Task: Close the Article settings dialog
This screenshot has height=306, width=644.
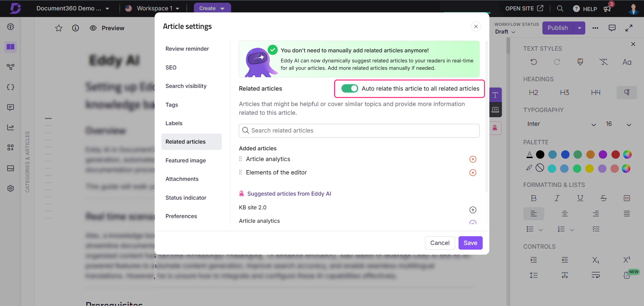Action: point(476,27)
